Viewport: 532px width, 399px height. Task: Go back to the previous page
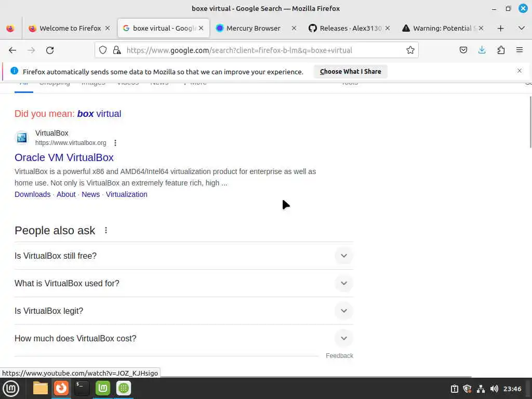click(12, 50)
